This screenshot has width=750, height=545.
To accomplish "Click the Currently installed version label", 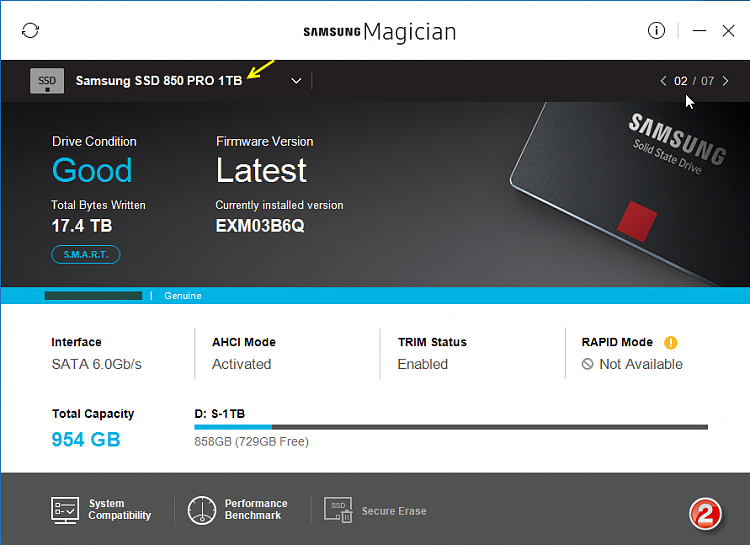I will 279,205.
